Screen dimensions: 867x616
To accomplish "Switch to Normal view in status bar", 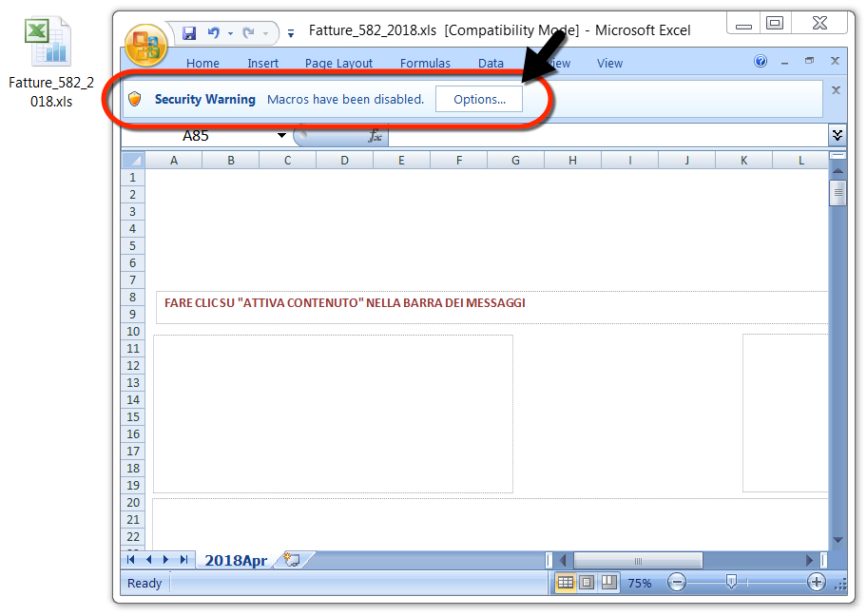I will tap(565, 583).
